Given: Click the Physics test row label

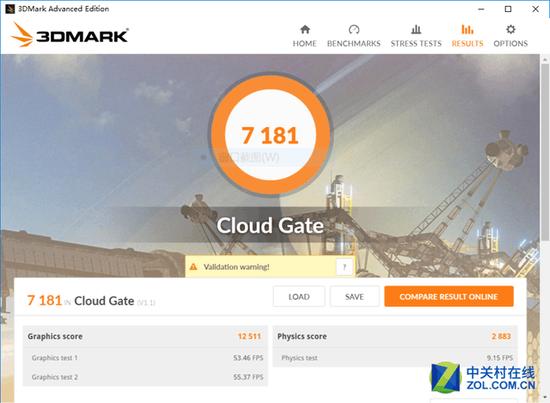Looking at the screenshot, I should (x=299, y=358).
